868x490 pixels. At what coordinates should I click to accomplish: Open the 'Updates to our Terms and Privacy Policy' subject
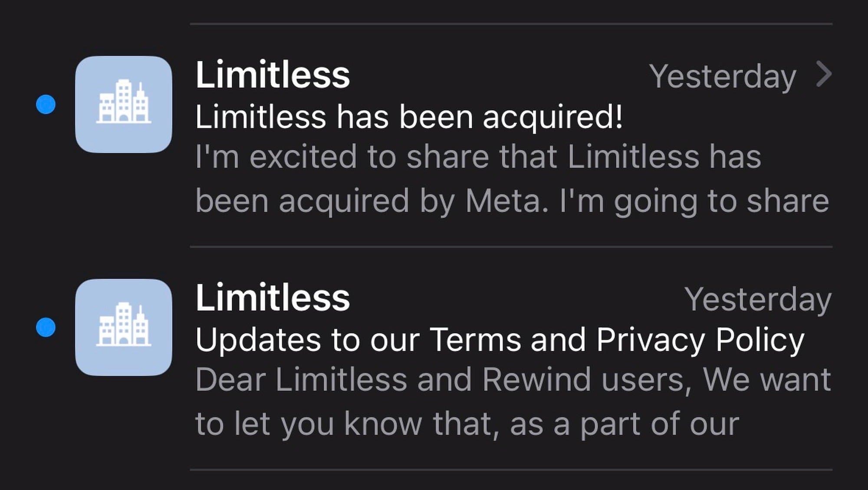coord(500,340)
